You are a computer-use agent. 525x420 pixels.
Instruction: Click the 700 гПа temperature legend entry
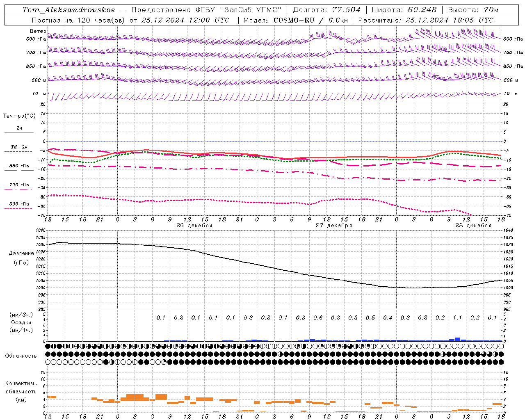[19, 185]
